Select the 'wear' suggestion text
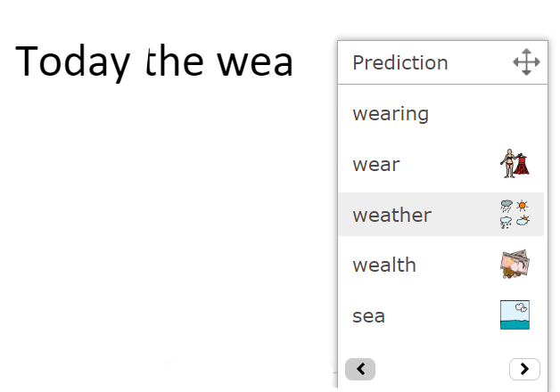The width and height of the screenshot is (560, 392). 376,165
